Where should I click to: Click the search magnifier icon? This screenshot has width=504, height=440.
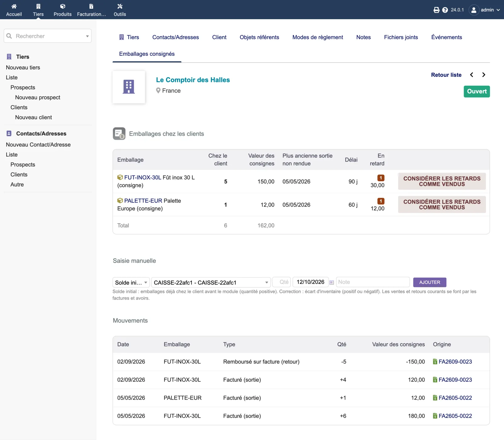click(x=9, y=36)
